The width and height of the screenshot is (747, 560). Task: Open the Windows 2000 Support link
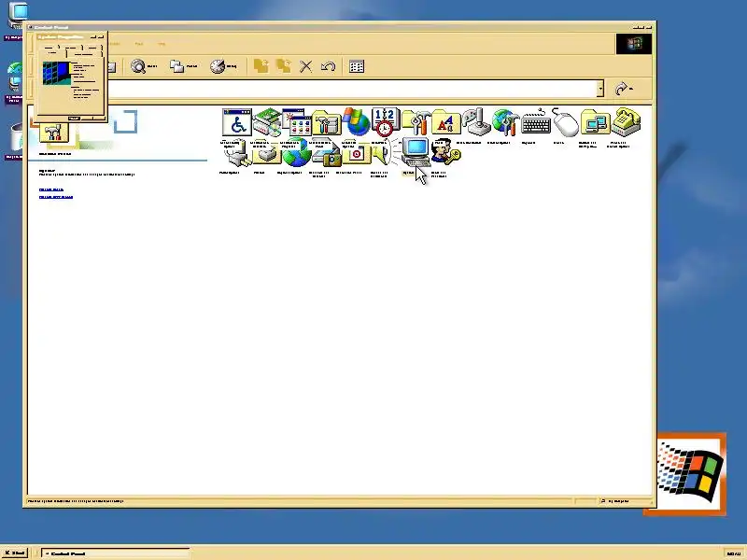(56, 197)
